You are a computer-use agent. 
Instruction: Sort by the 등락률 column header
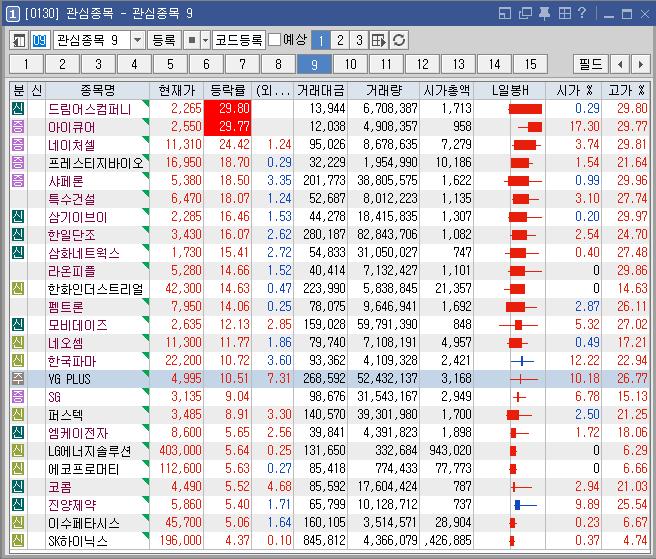(x=228, y=90)
